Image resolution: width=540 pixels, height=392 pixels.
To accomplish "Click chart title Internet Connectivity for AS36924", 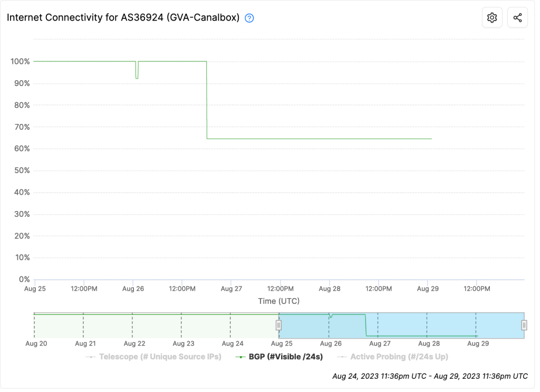I will pos(124,17).
